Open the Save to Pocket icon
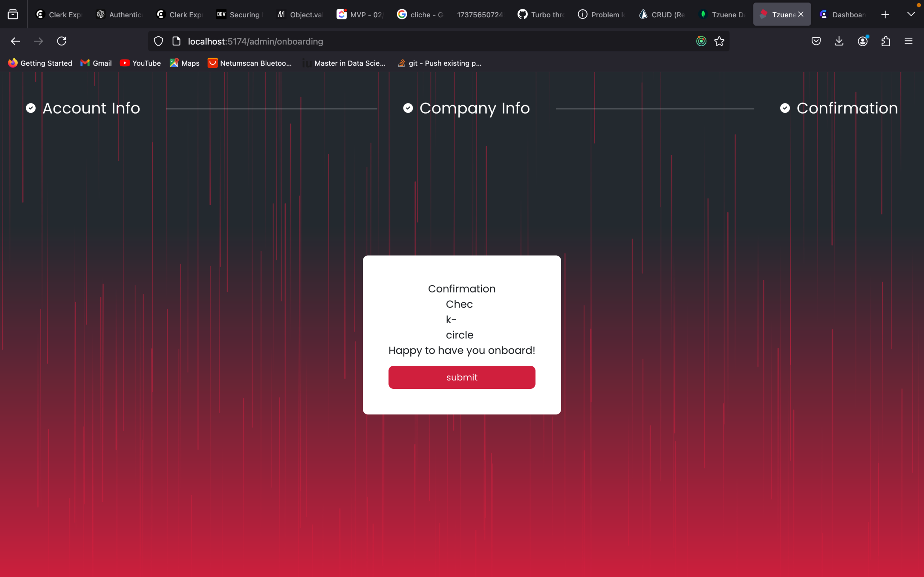924x577 pixels. click(816, 41)
